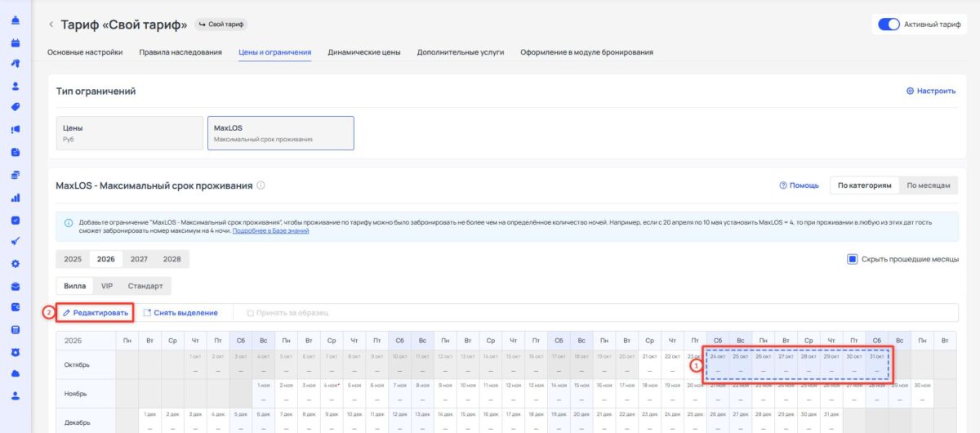Viewport: 980px width, 433px height.
Task: Switch view to 'По месяцам'
Action: coord(929,185)
